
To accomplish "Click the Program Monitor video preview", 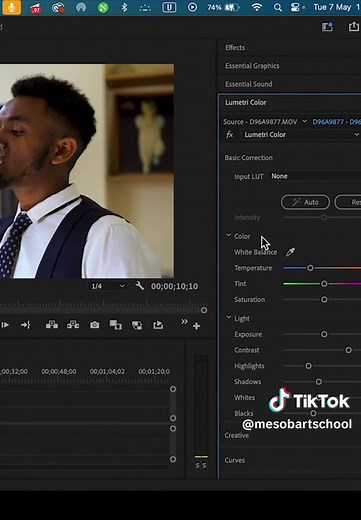I will pyautogui.click(x=87, y=171).
